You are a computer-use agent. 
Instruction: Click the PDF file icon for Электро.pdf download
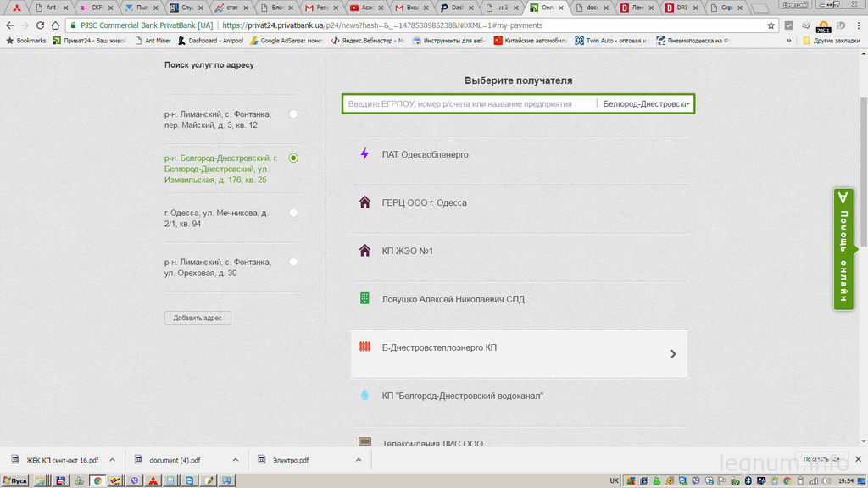261,459
